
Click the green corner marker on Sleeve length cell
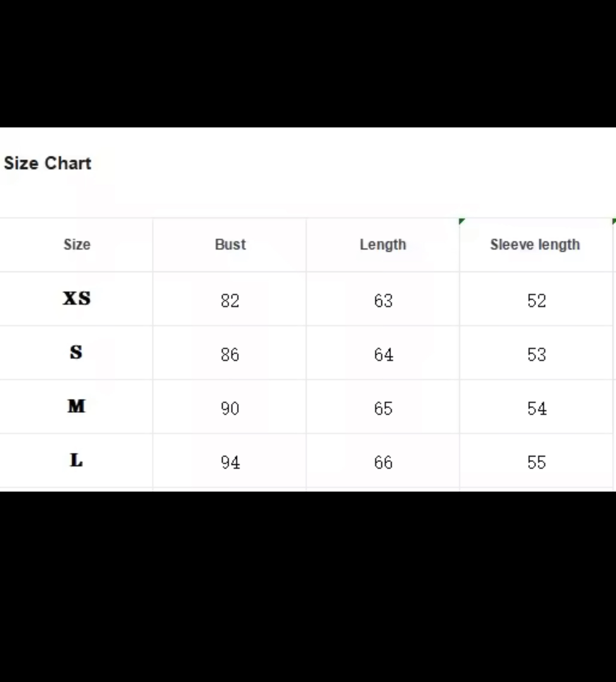point(461,221)
